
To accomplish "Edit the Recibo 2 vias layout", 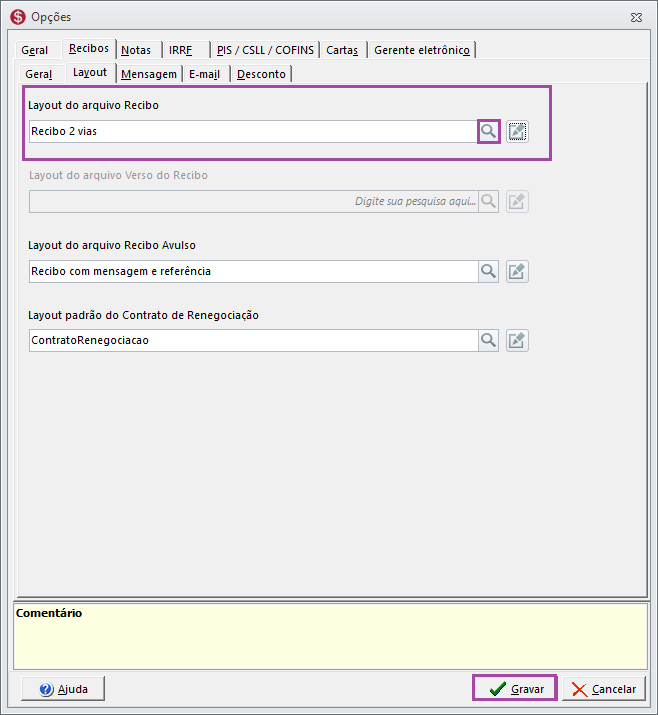I will (x=517, y=131).
